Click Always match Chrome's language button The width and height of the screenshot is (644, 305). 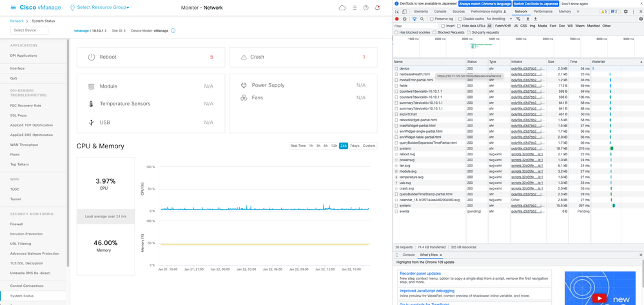click(x=485, y=3)
